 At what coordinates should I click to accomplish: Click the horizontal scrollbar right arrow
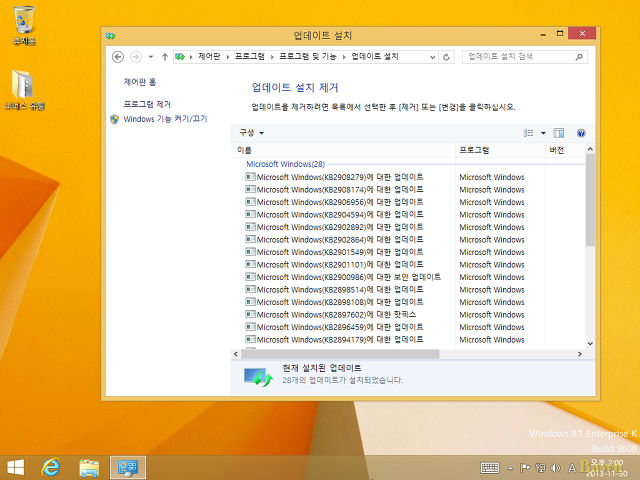pyautogui.click(x=580, y=354)
